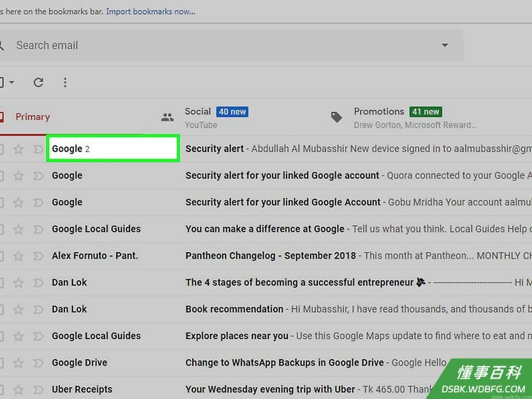
Task: Star the '4 stages of becoming' email
Action: coord(18,283)
